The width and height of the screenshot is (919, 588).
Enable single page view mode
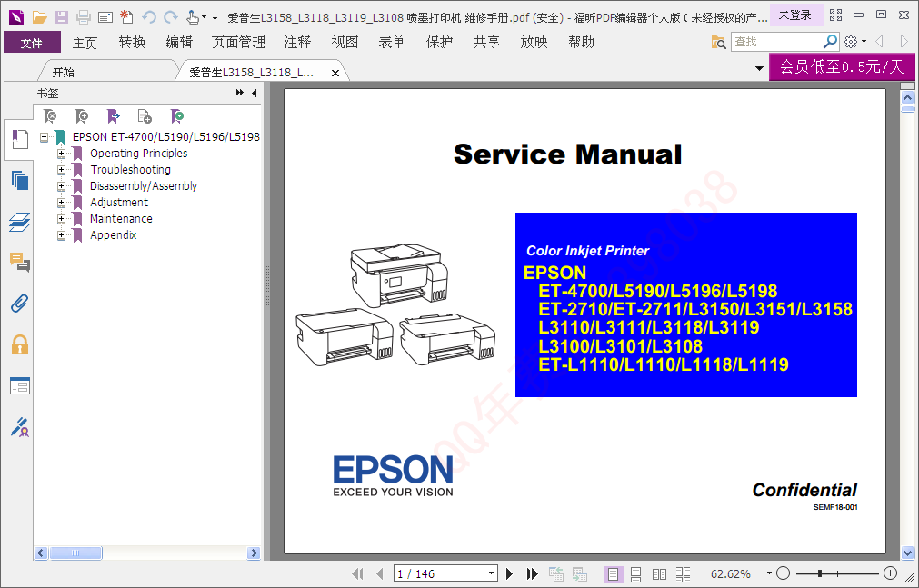pyautogui.click(x=613, y=574)
